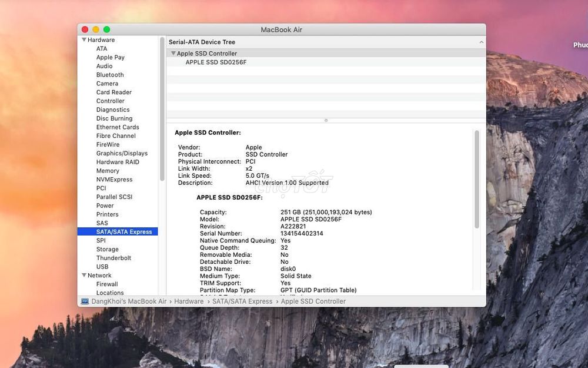Click SATA/SATA Express in the path bar

click(x=242, y=301)
